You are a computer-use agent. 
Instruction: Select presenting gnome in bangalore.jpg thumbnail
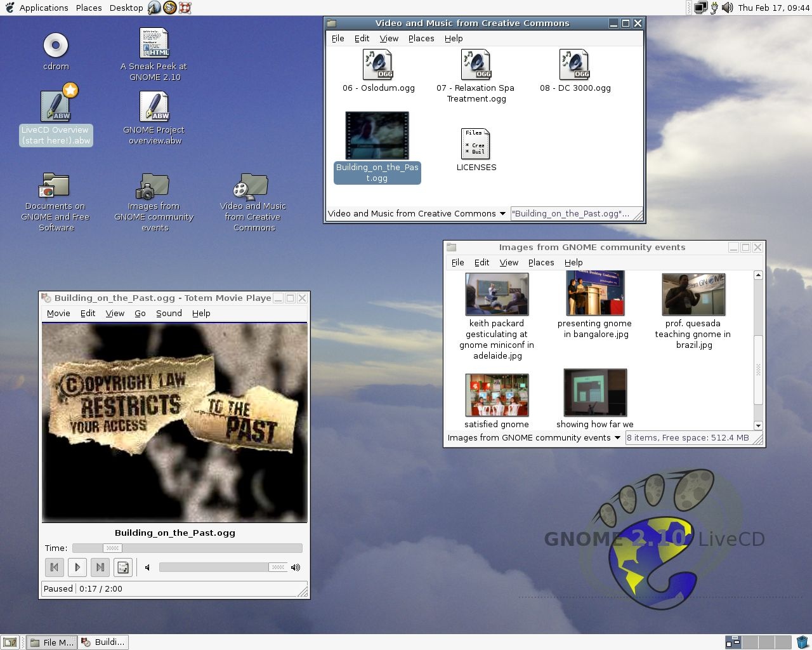[x=595, y=293]
